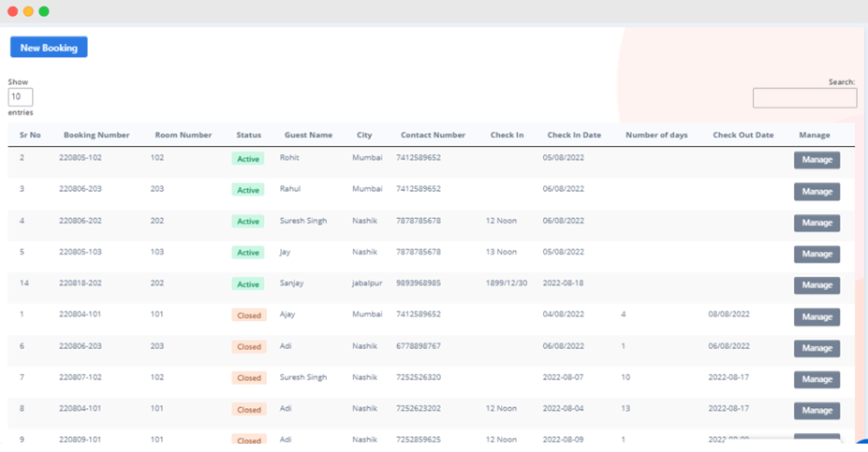This screenshot has width=868, height=452.
Task: Sort by Status column header
Action: (248, 135)
